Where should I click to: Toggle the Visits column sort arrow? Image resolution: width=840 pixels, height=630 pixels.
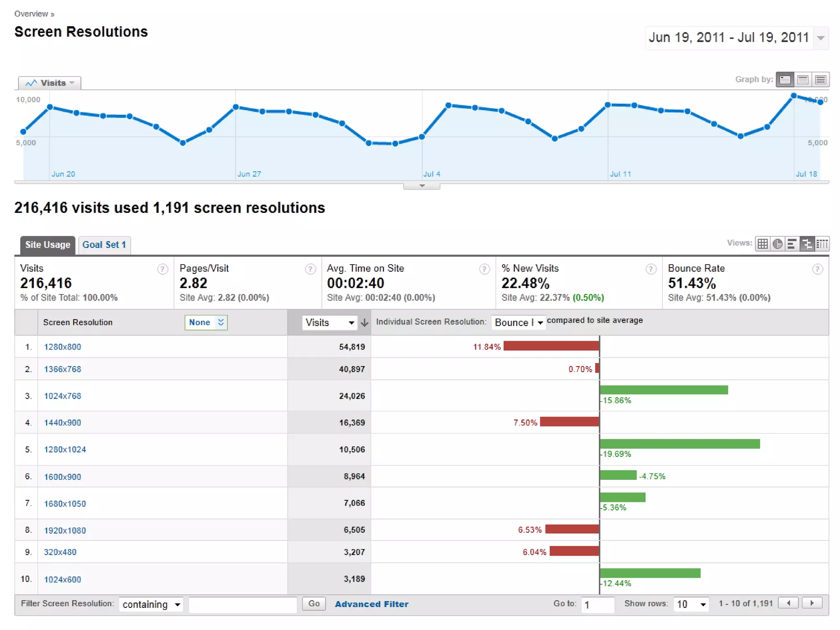click(364, 323)
